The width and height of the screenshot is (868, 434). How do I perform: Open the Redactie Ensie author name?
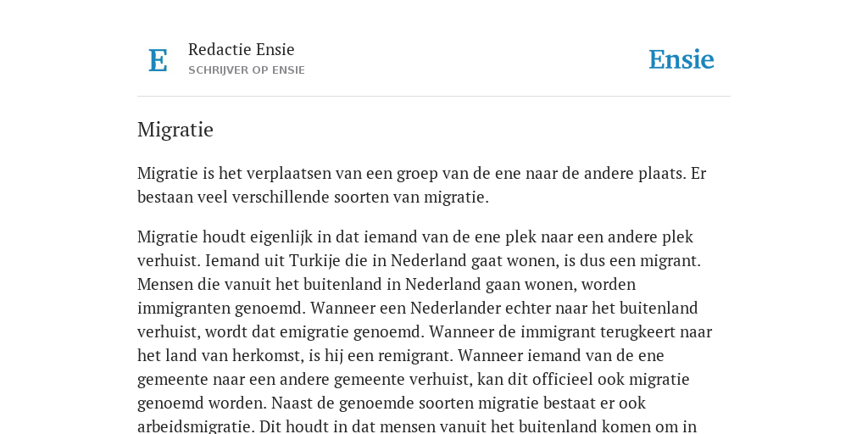point(241,49)
